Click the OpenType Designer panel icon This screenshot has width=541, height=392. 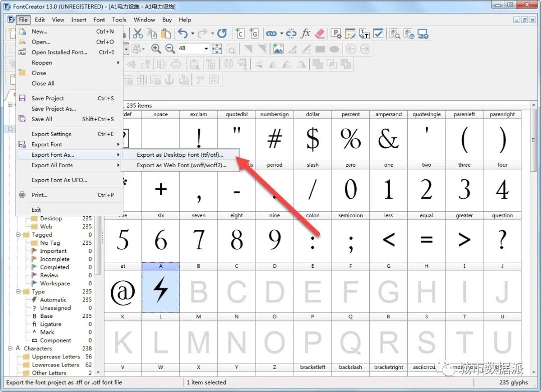[350, 34]
